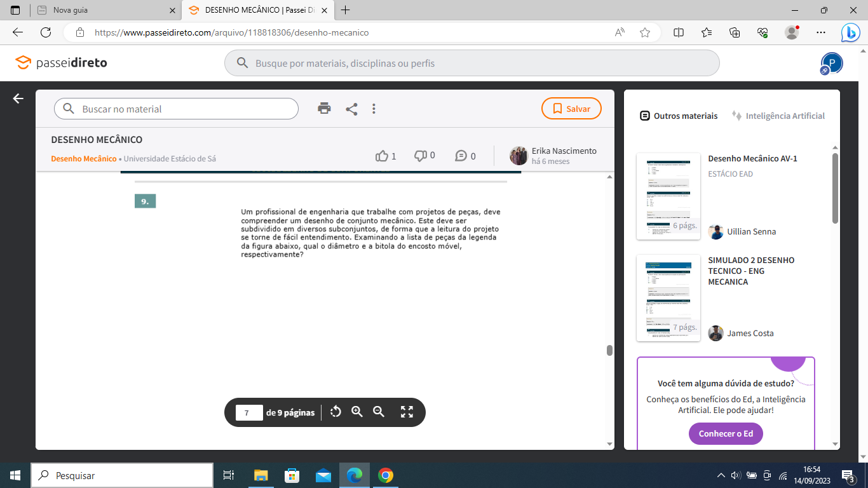Switch to Inteligência Artificial tab
This screenshot has height=488, width=868.
pyautogui.click(x=778, y=116)
